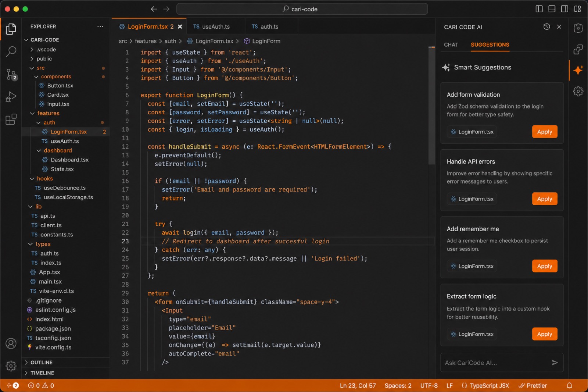Open the Cari Code AI sparkle icon
The image size is (588, 392).
click(x=578, y=70)
